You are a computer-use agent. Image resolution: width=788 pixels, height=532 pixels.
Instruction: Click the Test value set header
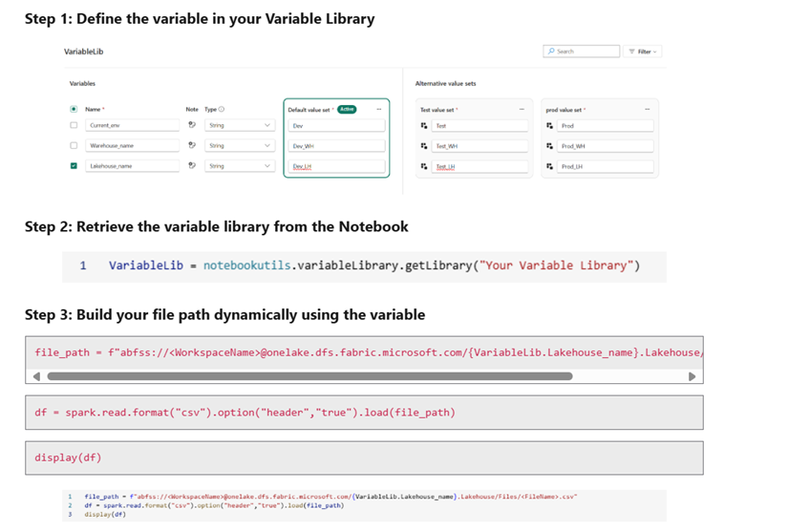438,110
